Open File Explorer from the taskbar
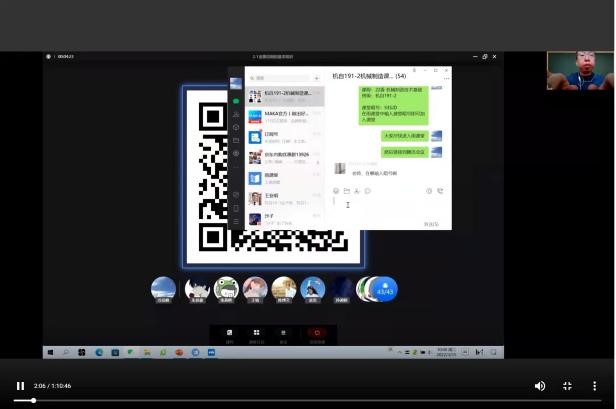Screen dimensions: 616x409 tap(147, 352)
